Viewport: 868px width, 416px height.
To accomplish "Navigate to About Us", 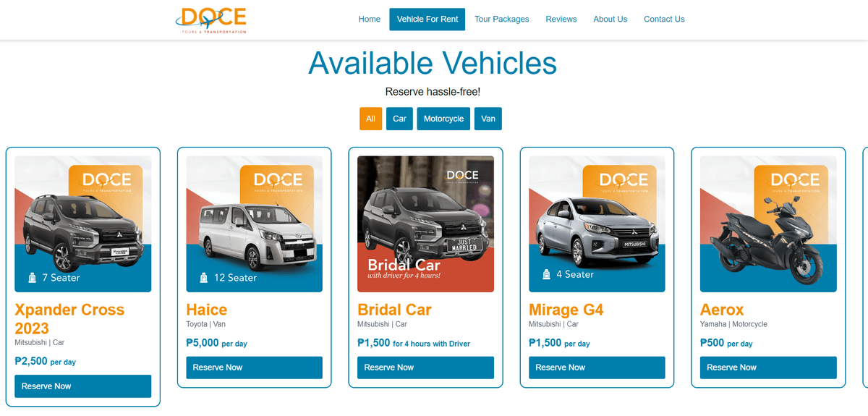I will tap(610, 20).
